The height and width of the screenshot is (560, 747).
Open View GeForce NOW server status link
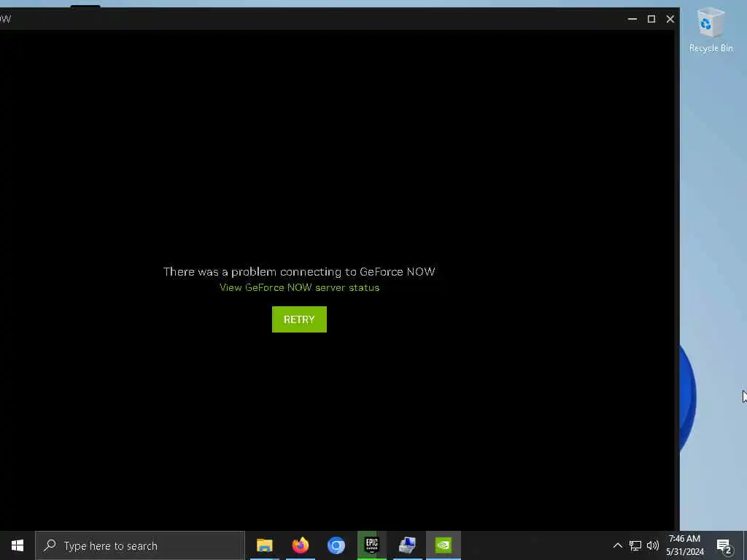(299, 287)
